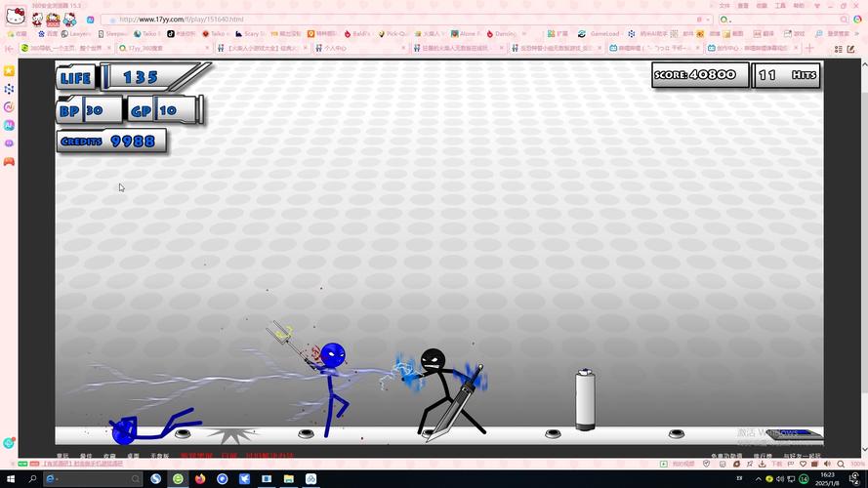Image resolution: width=868 pixels, height=488 pixels.
Task: Click the note edit icon at tab bar end
Action: coord(850,49)
